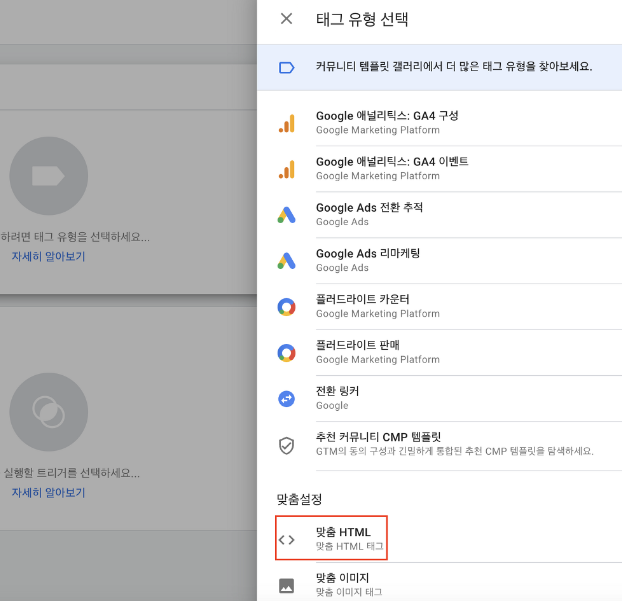Open 자세히 알아보기 link under trigger
The width and height of the screenshot is (622, 601).
click(48, 493)
